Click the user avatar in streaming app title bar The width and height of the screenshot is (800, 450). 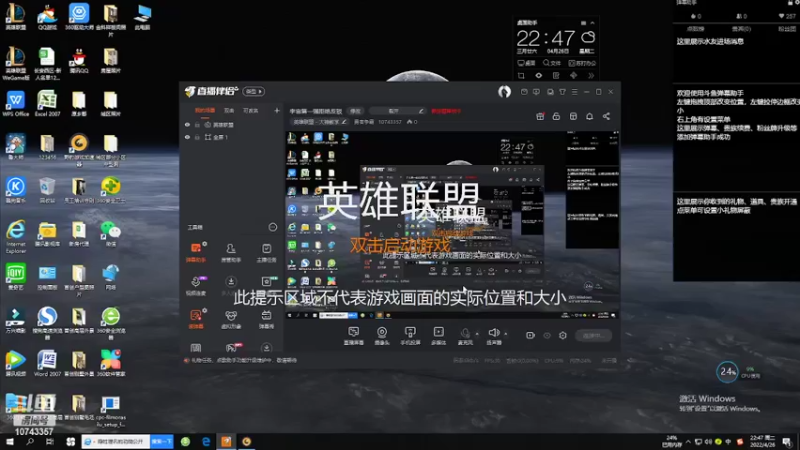[x=504, y=91]
